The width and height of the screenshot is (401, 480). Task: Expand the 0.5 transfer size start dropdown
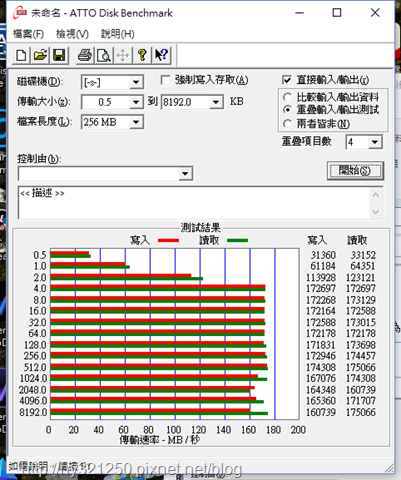click(x=136, y=102)
